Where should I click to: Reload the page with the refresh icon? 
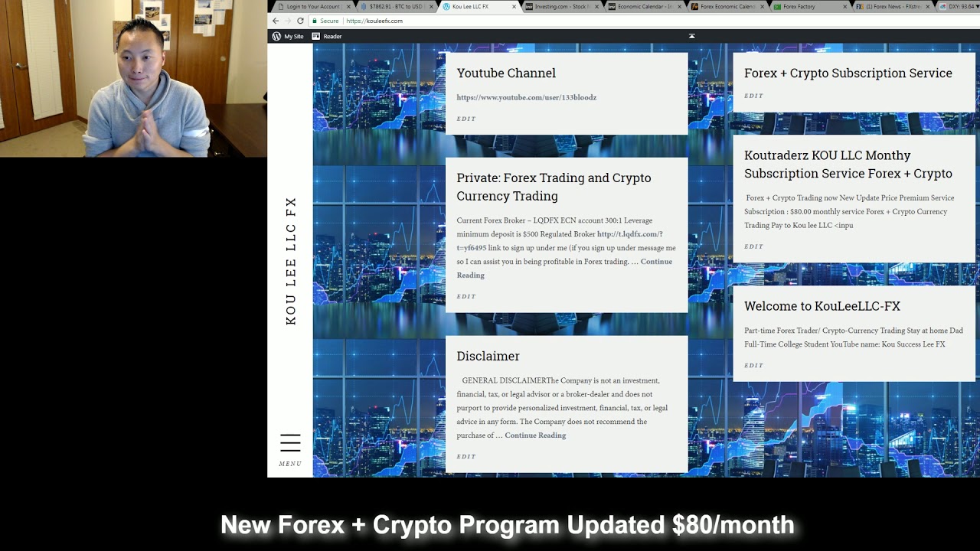[x=300, y=21]
